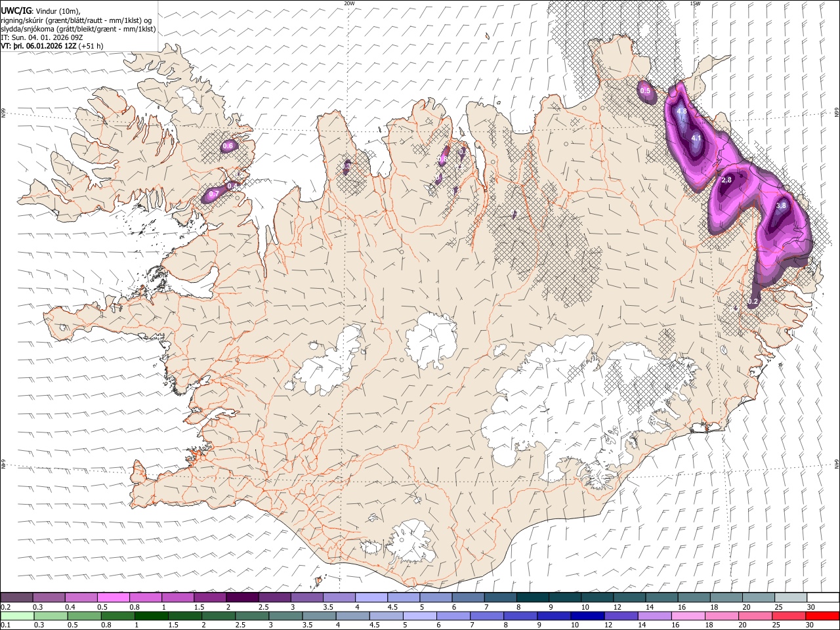Click the 64N latitude label on right edge
840x630 pixels.
pyautogui.click(x=836, y=463)
